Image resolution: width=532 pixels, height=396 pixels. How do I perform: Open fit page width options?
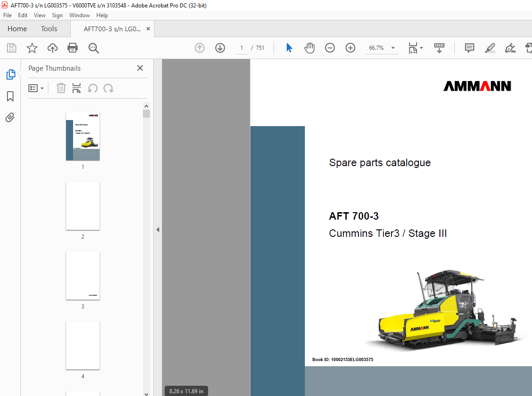(416, 48)
